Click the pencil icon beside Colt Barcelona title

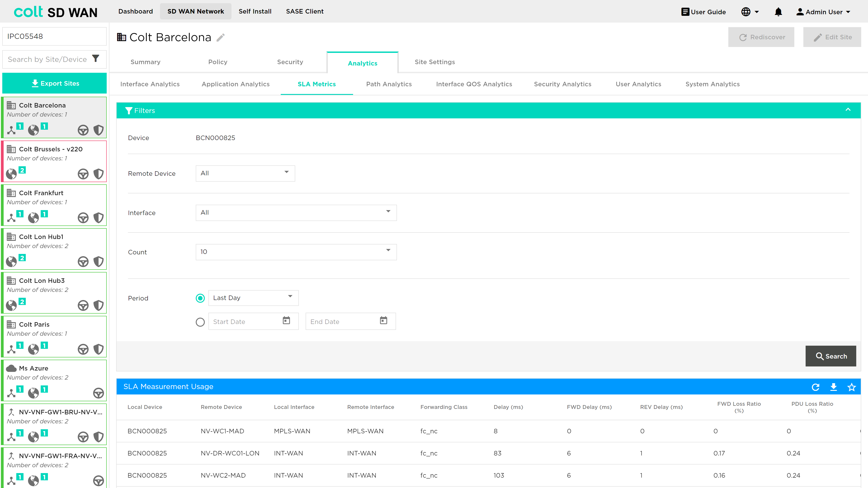(221, 37)
